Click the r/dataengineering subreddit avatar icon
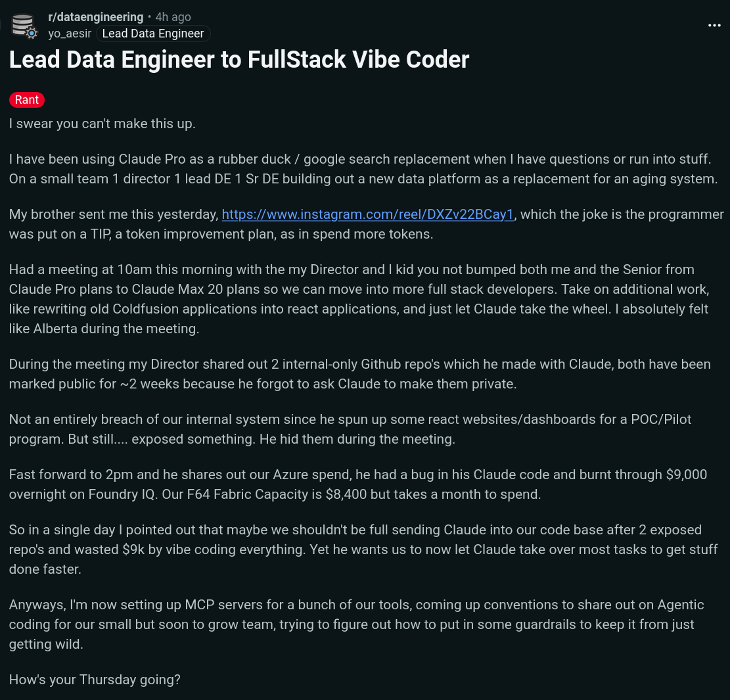The image size is (730, 700). click(24, 25)
